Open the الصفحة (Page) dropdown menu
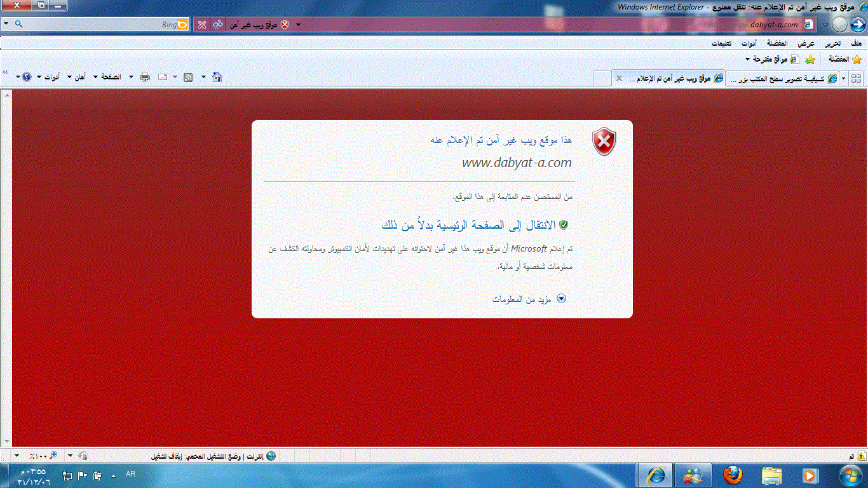868x488 pixels. coord(107,77)
